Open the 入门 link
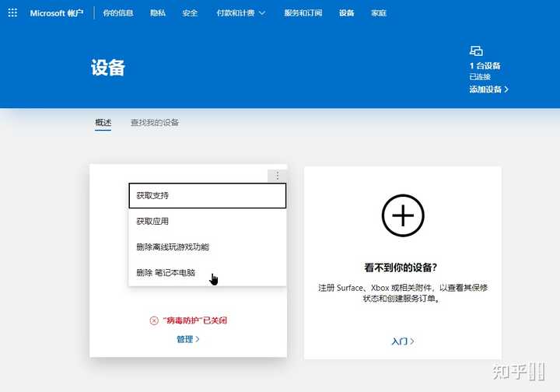This screenshot has height=392, width=560. (x=403, y=341)
